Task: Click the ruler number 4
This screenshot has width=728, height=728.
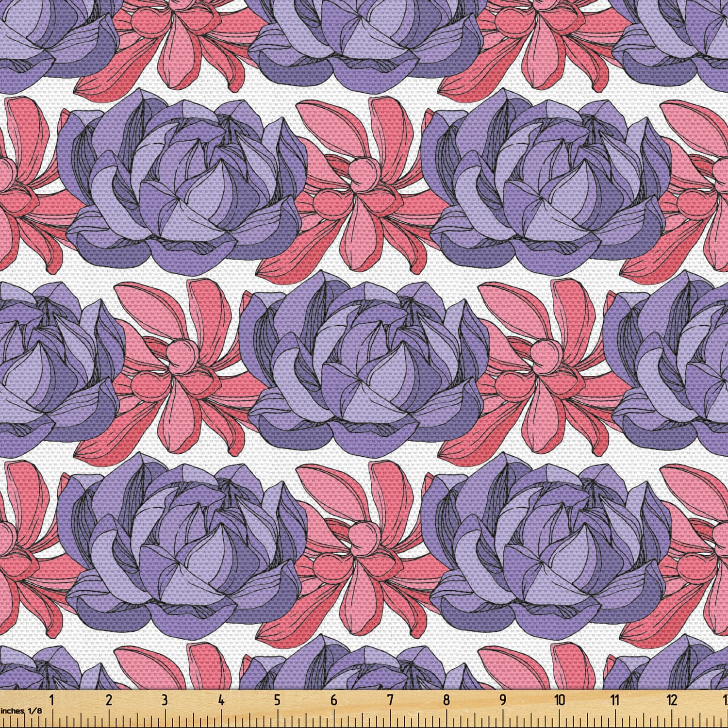Action: click(x=221, y=700)
